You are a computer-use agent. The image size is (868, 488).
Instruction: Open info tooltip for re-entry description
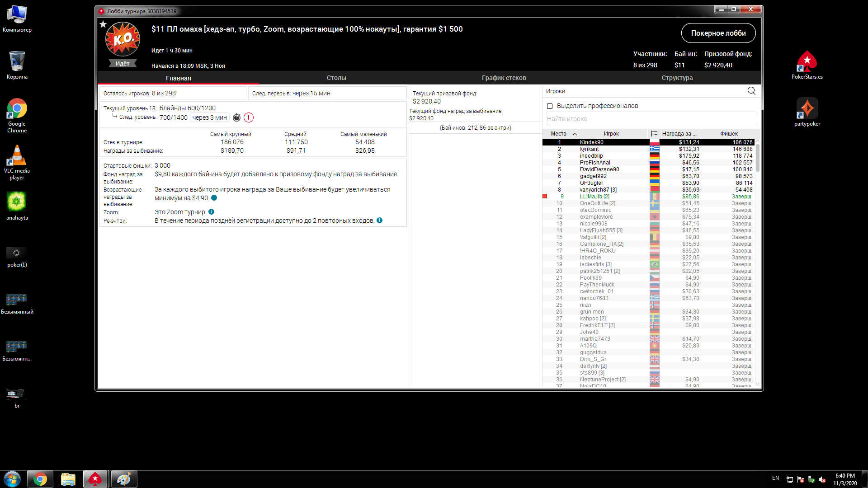380,221
